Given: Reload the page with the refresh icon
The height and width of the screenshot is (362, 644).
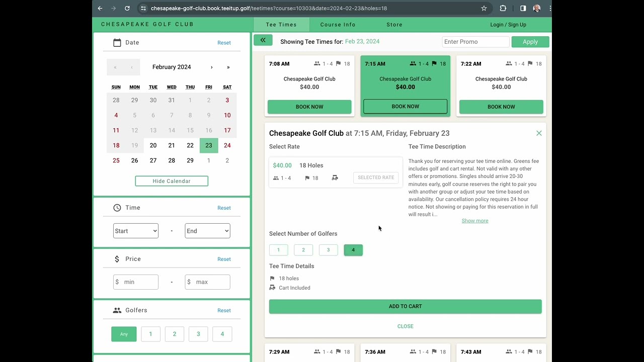Looking at the screenshot, I should (x=127, y=8).
